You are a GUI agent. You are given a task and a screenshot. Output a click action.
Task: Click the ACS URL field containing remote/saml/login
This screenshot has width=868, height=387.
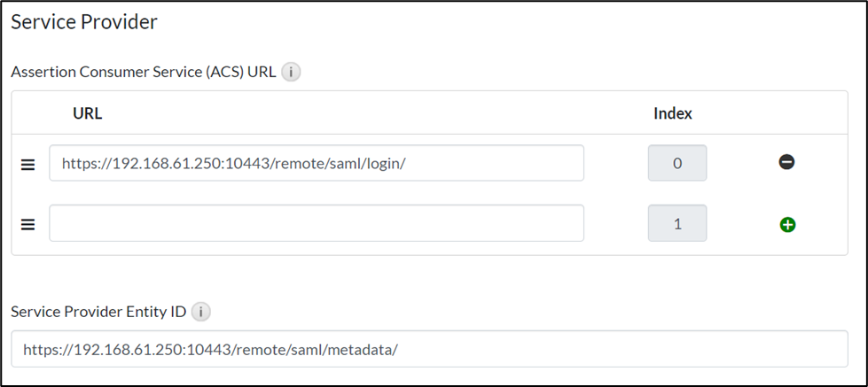pyautogui.click(x=317, y=163)
